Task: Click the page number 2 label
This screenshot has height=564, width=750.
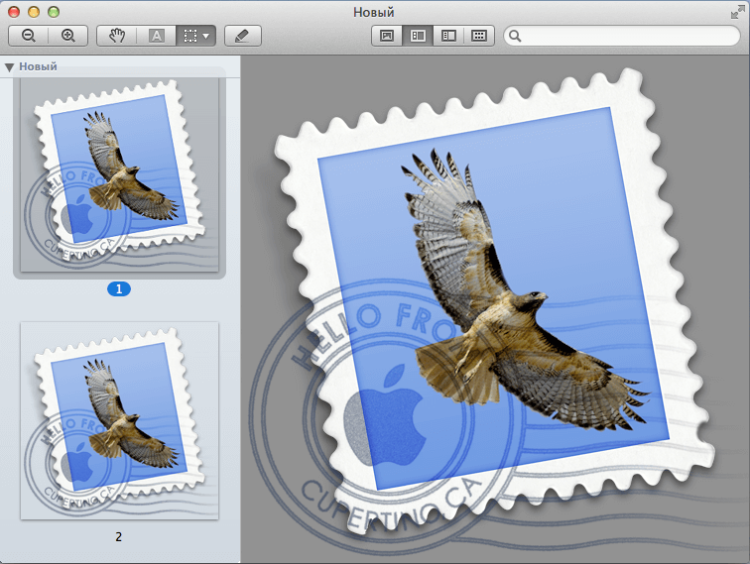Action: [119, 537]
